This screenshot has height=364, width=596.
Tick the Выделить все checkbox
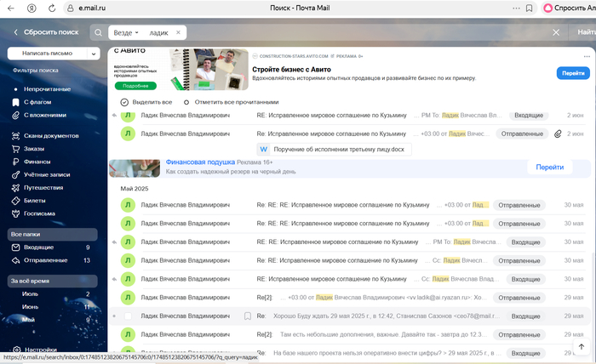coord(124,102)
